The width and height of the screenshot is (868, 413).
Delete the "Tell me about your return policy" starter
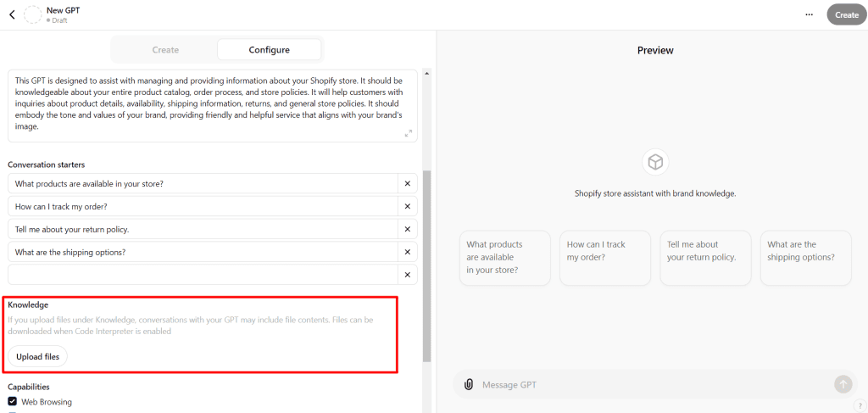tap(408, 229)
